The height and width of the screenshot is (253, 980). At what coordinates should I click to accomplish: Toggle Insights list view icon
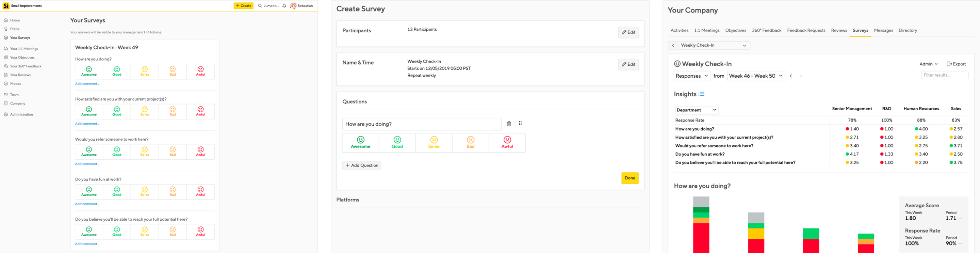(702, 94)
